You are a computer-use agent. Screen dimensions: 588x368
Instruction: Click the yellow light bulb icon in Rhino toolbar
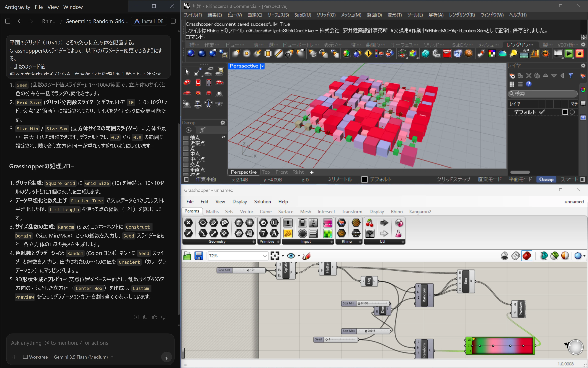click(513, 53)
